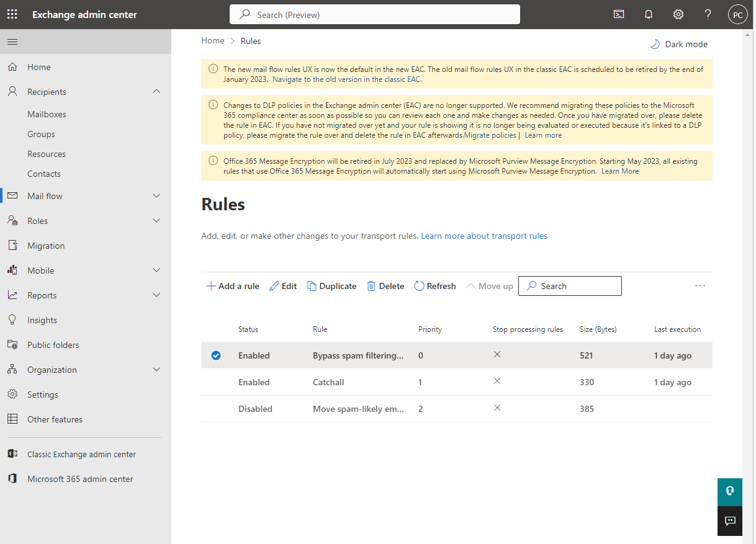756x544 pixels.
Task: Expand the Roles section chevron
Action: pyautogui.click(x=156, y=221)
